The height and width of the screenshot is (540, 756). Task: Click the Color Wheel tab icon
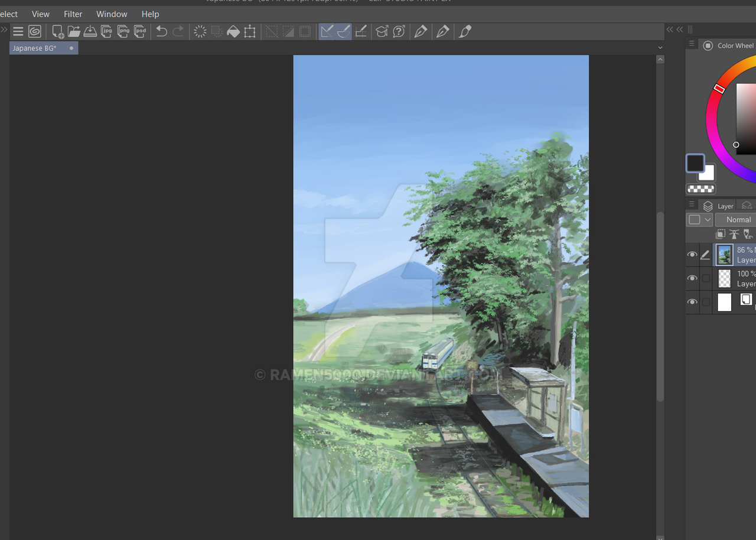tap(708, 45)
